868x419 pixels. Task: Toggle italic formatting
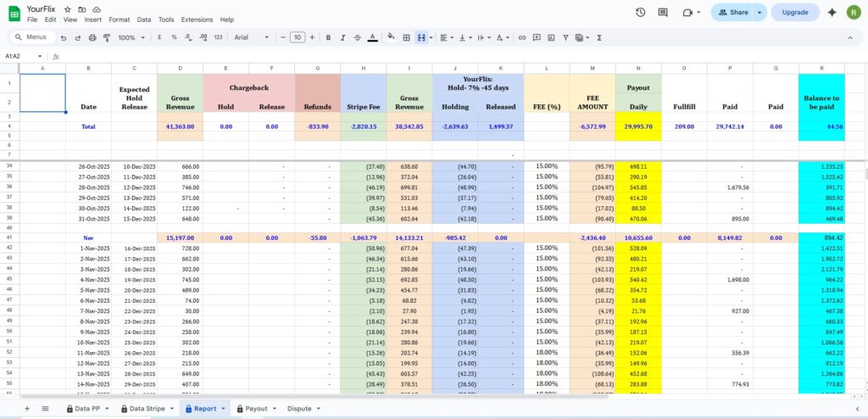tap(342, 37)
